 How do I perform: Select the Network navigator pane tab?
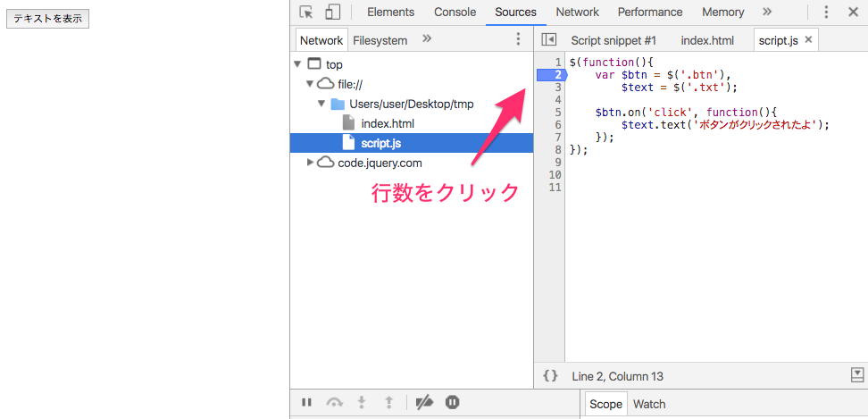pos(321,40)
